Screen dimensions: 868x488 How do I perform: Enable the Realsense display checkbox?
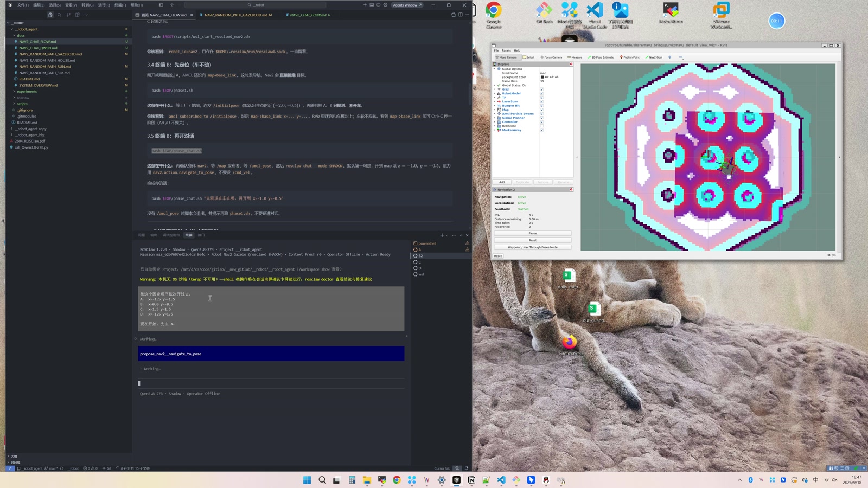541,126
